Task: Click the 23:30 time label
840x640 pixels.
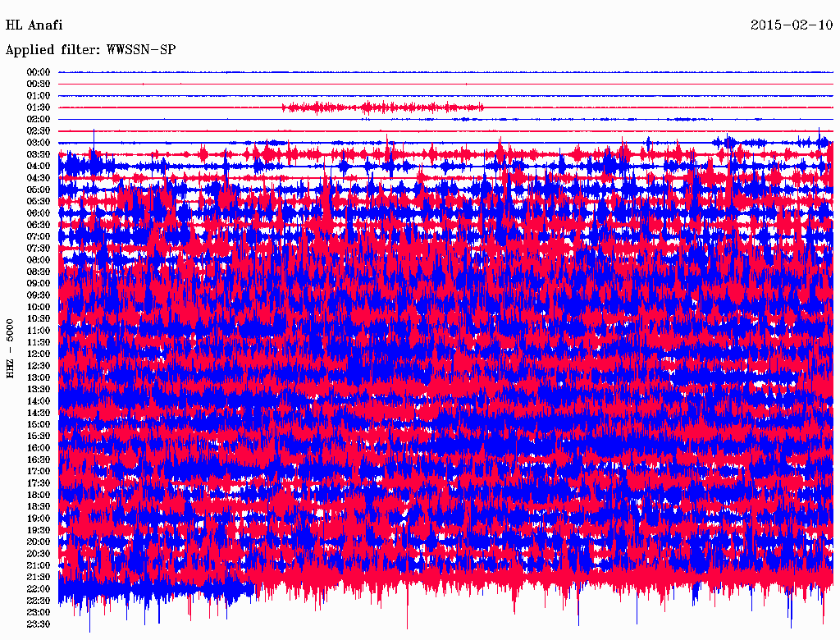Action: pos(38,624)
